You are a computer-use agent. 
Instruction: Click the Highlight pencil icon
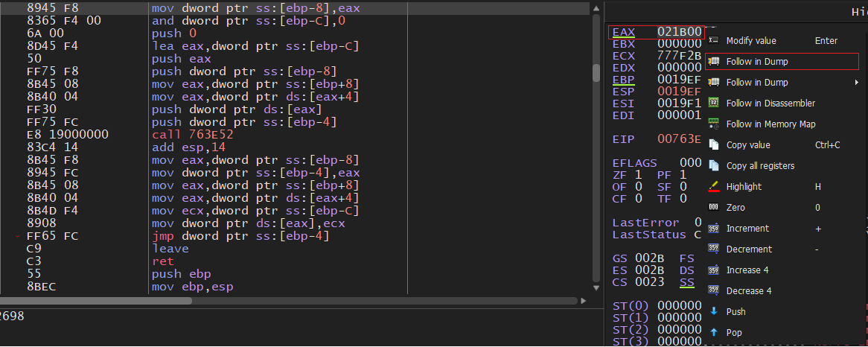(x=714, y=186)
